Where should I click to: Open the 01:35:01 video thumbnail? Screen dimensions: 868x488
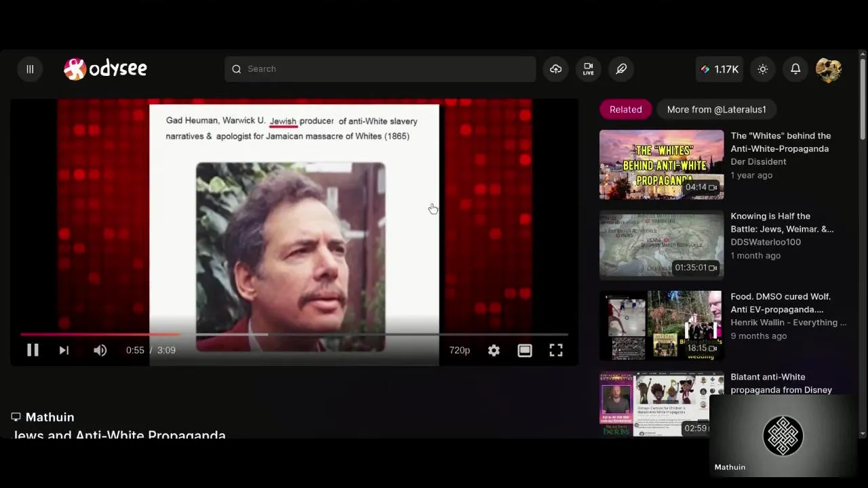[x=661, y=245]
